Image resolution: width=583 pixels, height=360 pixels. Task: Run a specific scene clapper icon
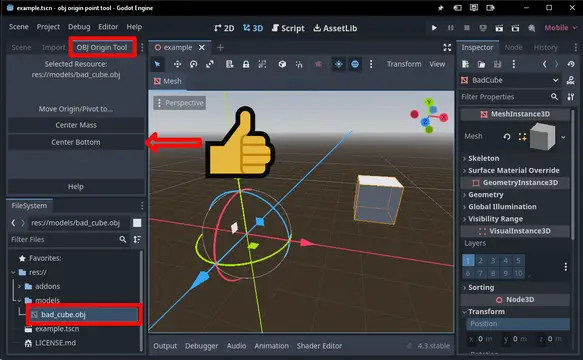(x=515, y=28)
